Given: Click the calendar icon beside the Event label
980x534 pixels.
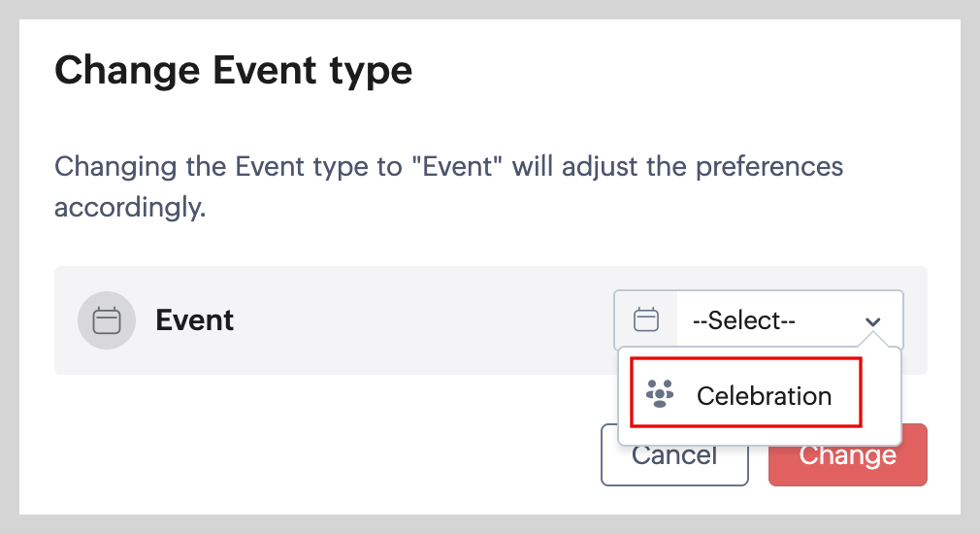Looking at the screenshot, I should click(x=107, y=320).
